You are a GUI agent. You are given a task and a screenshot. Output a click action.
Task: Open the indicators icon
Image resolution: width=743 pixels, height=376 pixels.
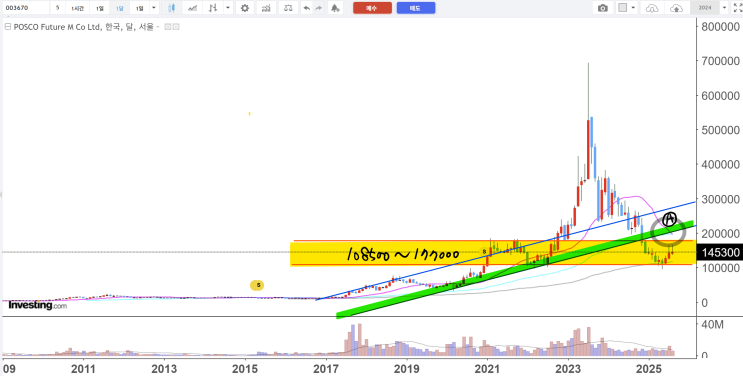(266, 8)
